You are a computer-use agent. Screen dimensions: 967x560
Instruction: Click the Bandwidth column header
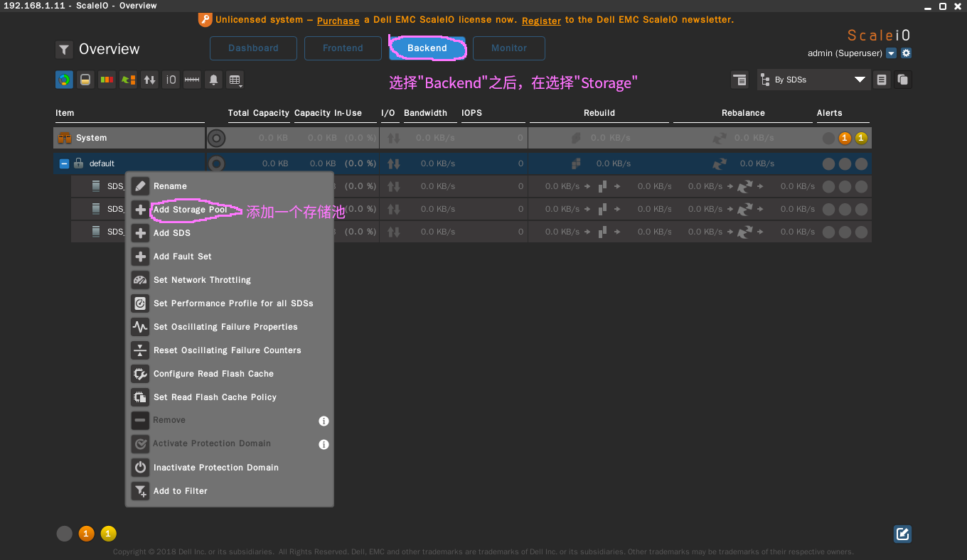425,113
